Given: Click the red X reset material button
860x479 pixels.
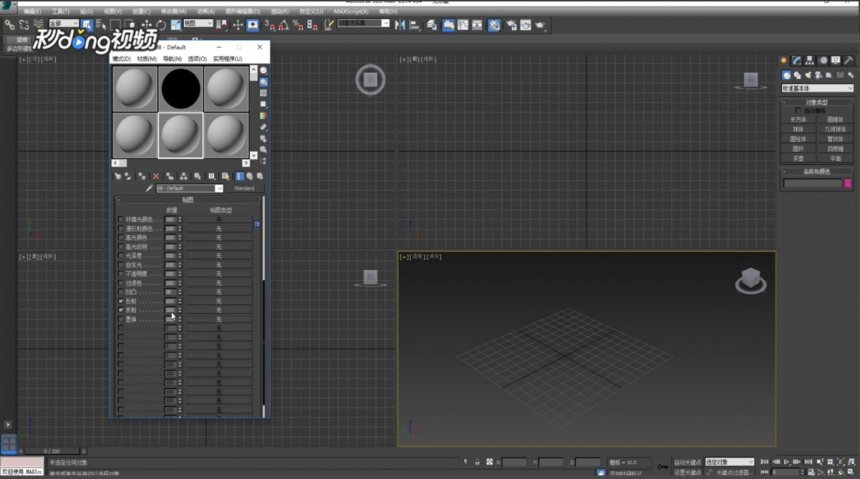Looking at the screenshot, I should pyautogui.click(x=156, y=176).
